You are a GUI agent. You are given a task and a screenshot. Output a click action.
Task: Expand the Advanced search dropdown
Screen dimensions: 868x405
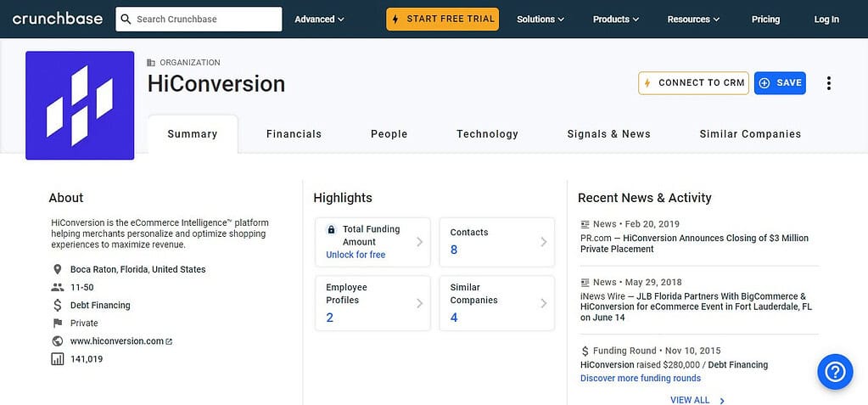[x=319, y=20]
